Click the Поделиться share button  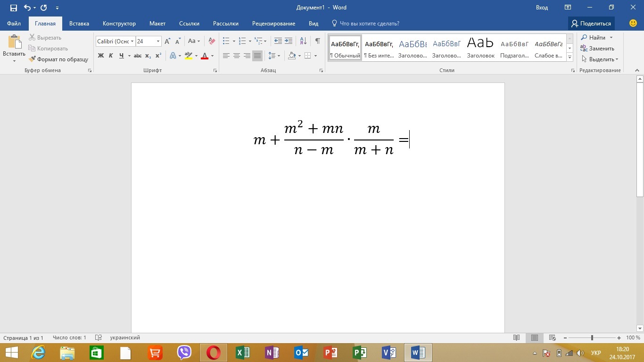591,24
